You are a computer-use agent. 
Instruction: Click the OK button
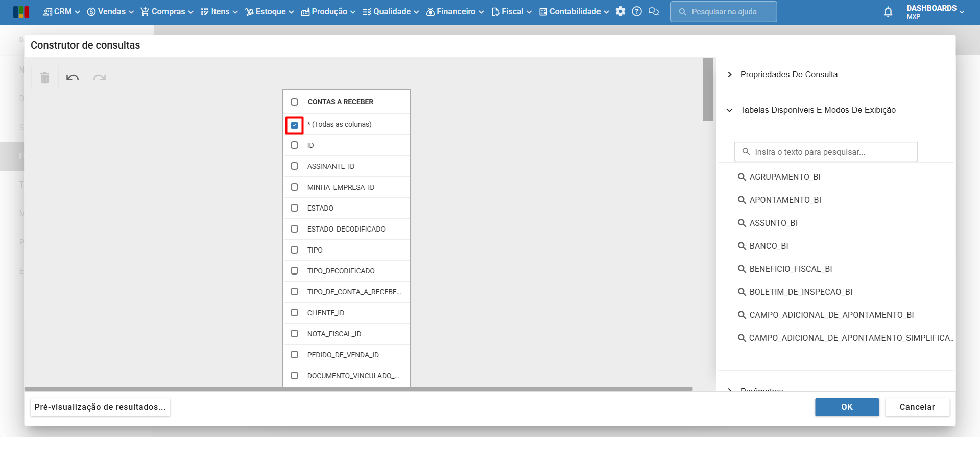click(x=847, y=407)
